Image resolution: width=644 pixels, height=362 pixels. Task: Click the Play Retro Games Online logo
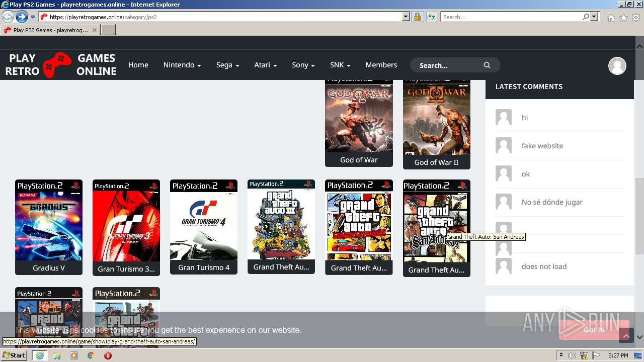pyautogui.click(x=60, y=65)
